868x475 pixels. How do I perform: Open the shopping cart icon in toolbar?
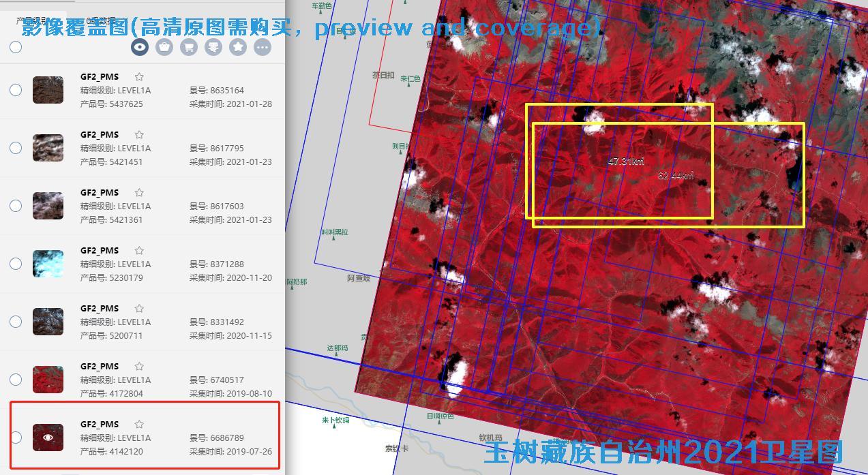189,47
